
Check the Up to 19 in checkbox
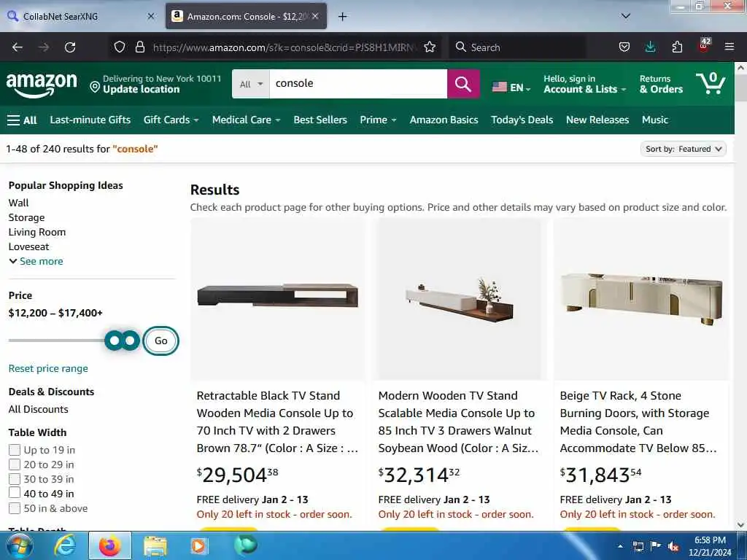point(15,450)
